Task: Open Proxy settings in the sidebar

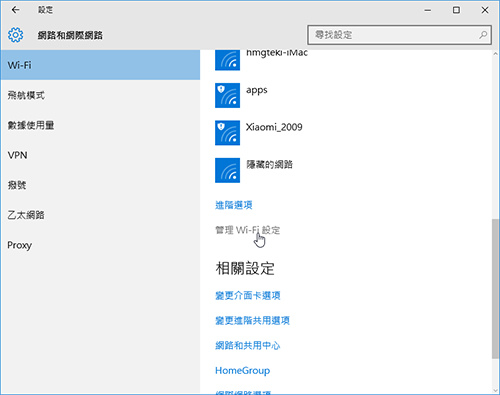Action: [100, 245]
